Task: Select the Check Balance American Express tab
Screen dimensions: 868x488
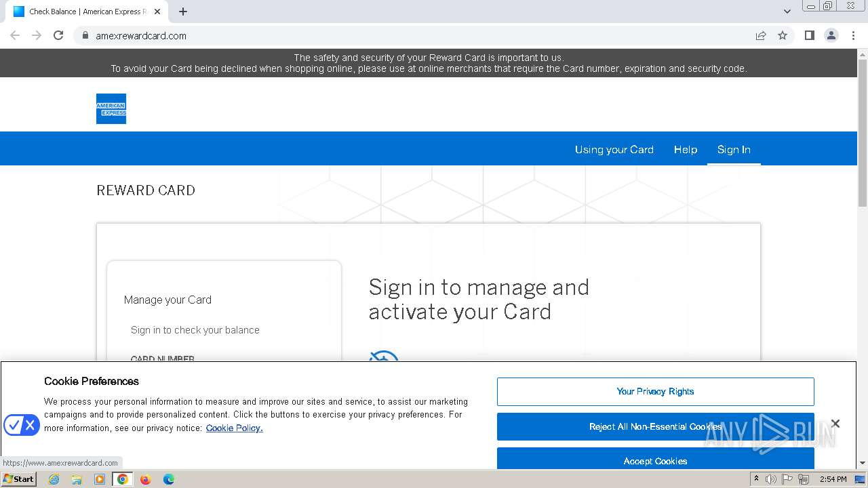Action: click(x=86, y=12)
